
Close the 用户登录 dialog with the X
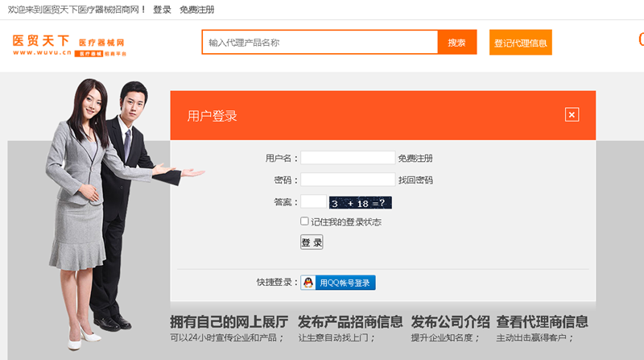[x=572, y=114]
